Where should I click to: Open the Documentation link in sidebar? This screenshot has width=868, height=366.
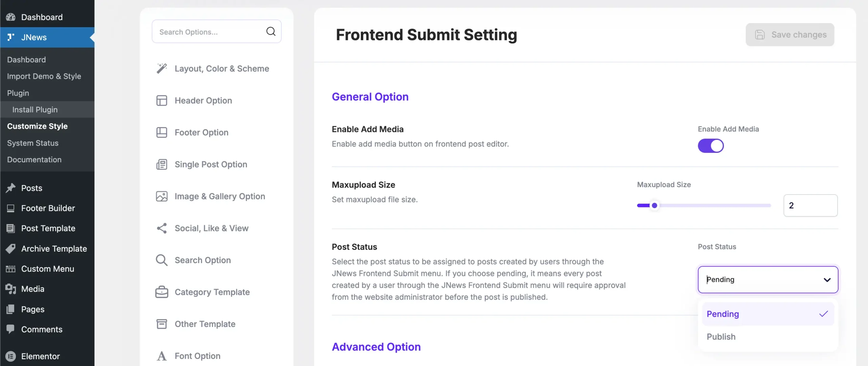(x=34, y=160)
